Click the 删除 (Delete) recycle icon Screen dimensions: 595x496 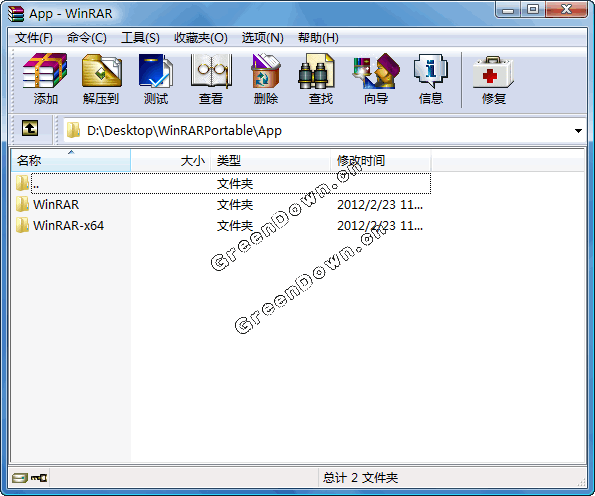(266, 71)
